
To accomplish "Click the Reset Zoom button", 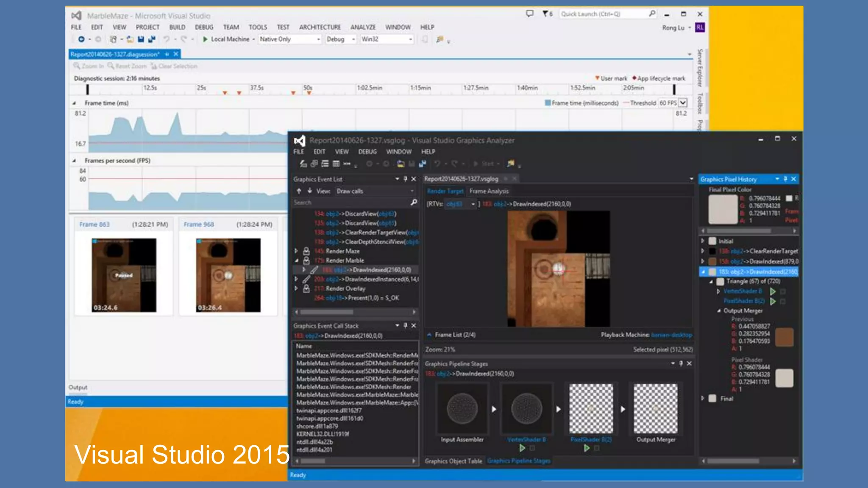I will click(127, 66).
